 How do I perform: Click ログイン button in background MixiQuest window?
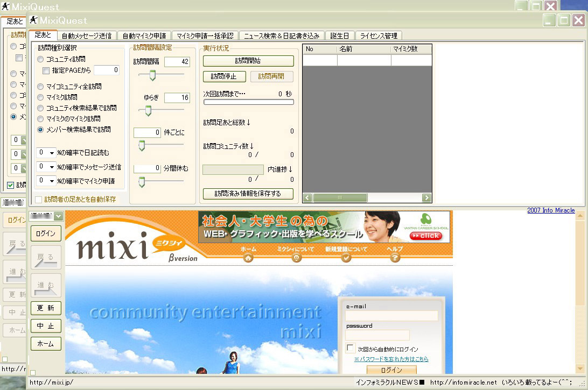[x=16, y=220]
